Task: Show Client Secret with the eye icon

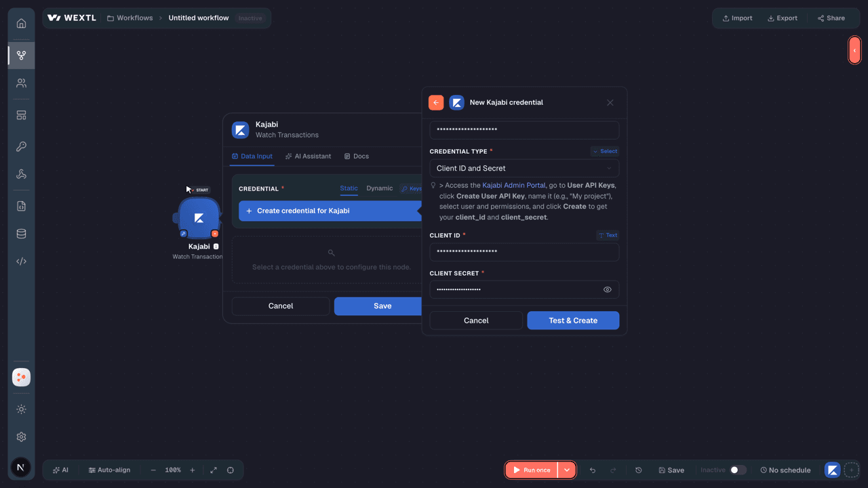Action: tap(608, 289)
